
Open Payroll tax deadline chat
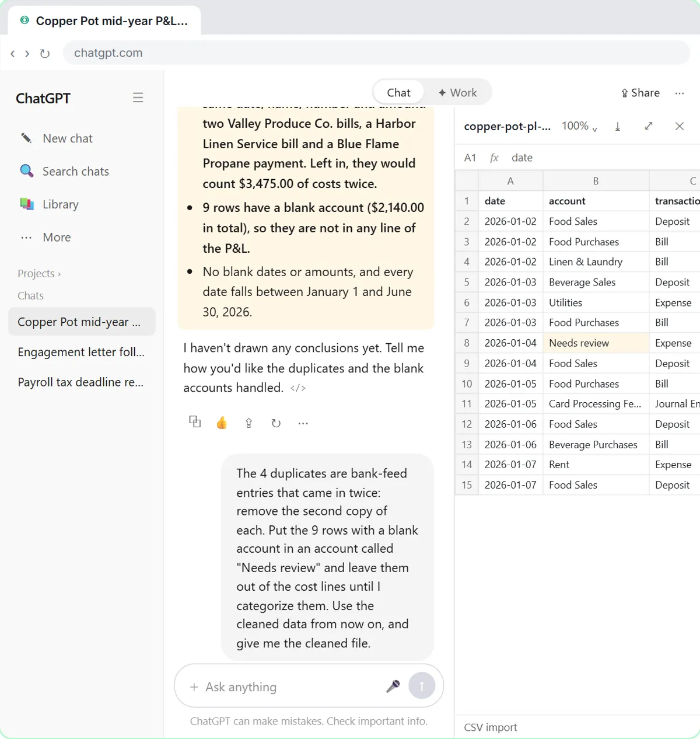[82, 382]
